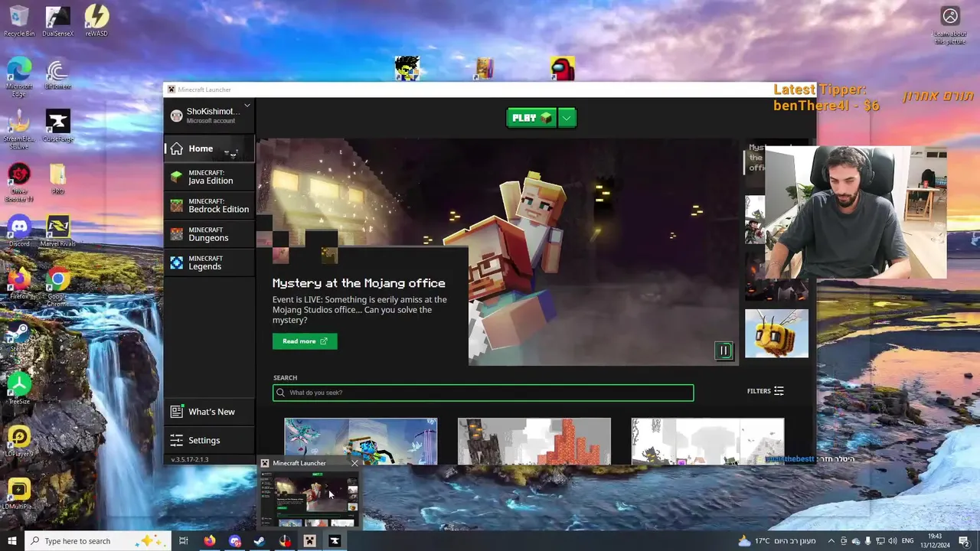Open the TreeSize desktop icon
The width and height of the screenshot is (980, 551).
19,388
